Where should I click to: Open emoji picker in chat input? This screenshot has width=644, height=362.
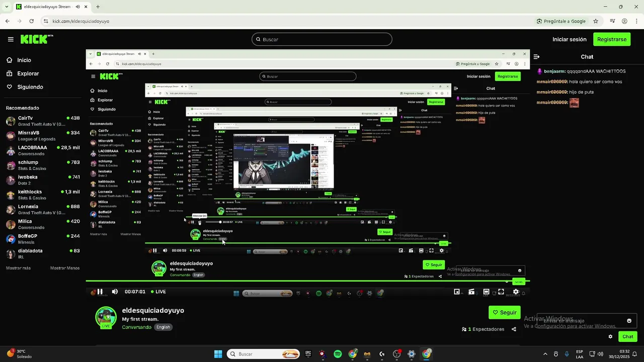coord(629,321)
